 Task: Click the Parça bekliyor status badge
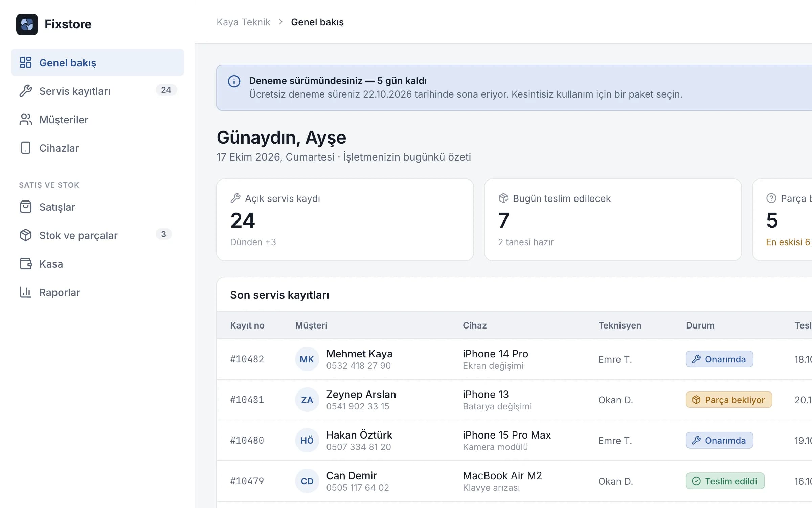pyautogui.click(x=729, y=400)
